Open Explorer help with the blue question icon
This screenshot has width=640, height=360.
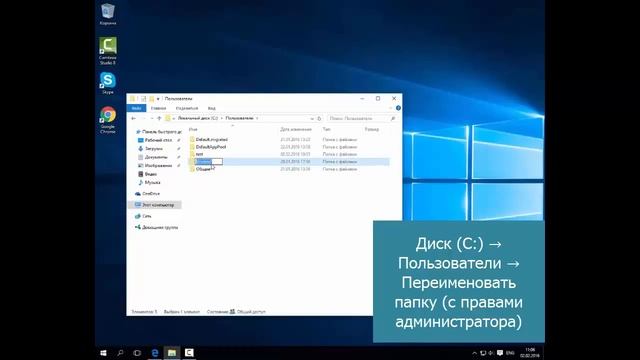pos(398,108)
